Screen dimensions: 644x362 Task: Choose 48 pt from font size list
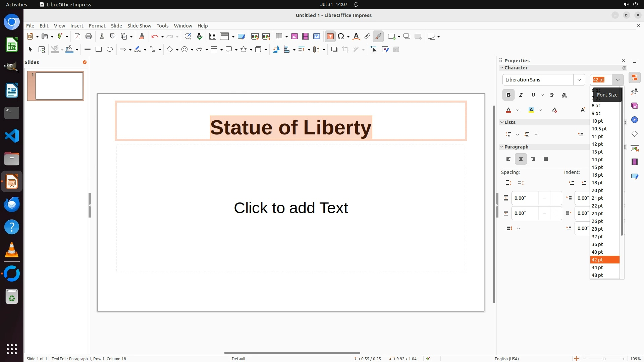[x=597, y=275]
